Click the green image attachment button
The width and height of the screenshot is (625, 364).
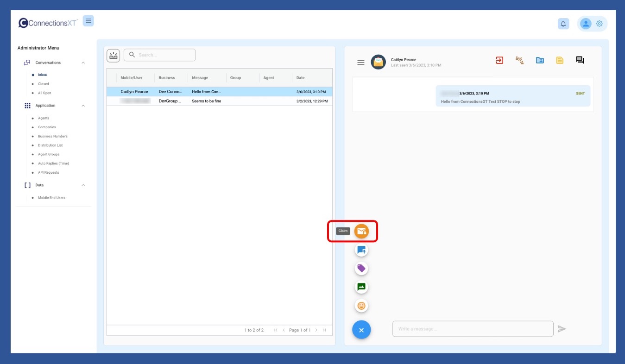point(361,287)
